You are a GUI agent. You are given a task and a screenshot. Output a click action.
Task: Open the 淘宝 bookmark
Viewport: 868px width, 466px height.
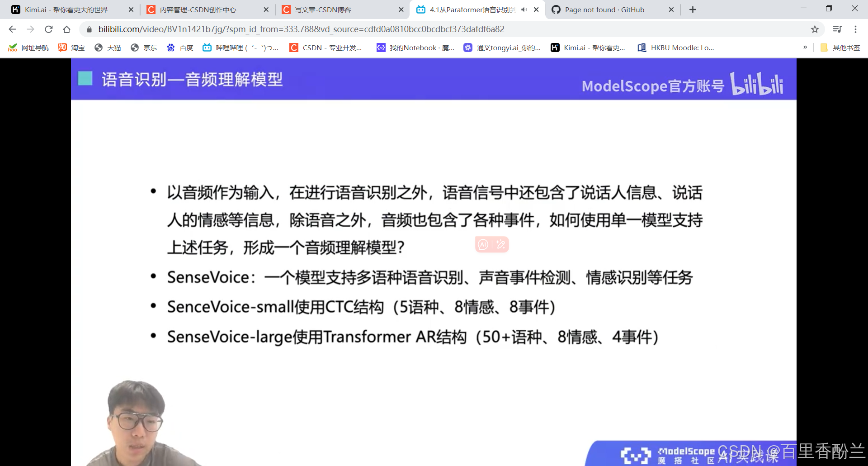71,48
